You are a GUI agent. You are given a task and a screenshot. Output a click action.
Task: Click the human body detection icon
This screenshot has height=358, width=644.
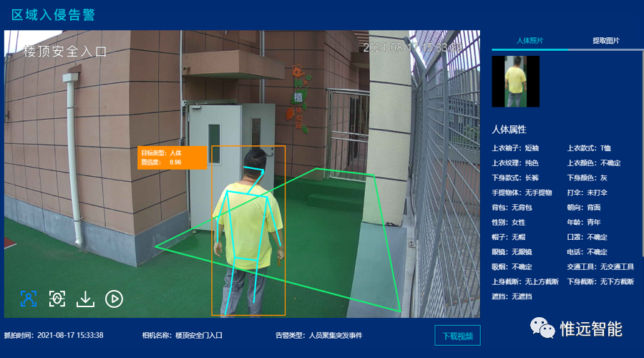pyautogui.click(x=29, y=299)
